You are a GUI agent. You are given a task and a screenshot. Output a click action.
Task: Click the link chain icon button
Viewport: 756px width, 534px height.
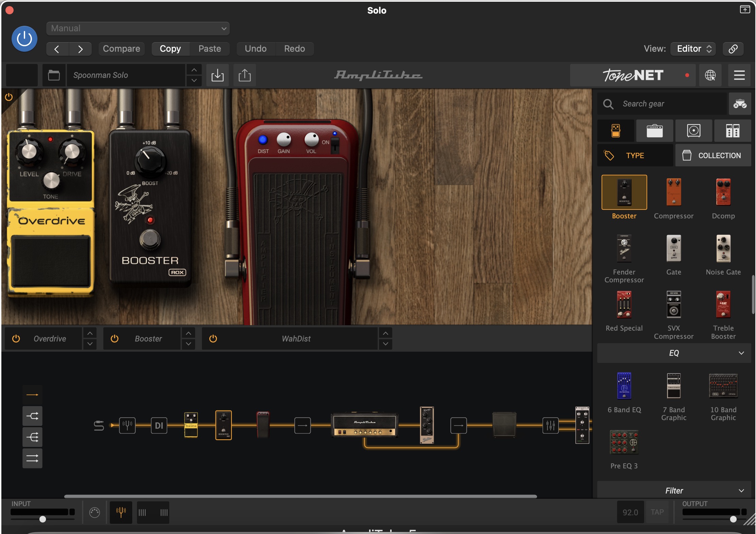point(733,49)
